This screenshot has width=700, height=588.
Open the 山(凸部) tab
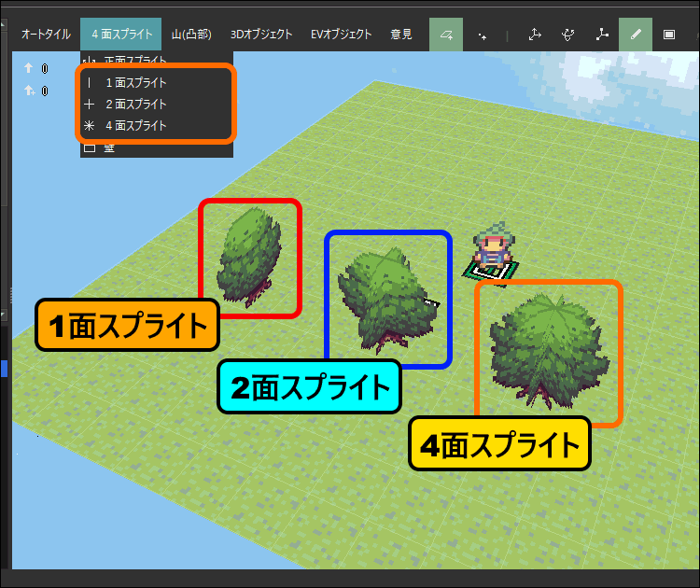pyautogui.click(x=191, y=35)
